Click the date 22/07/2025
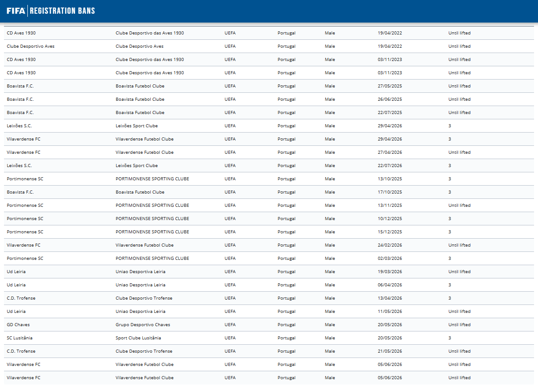 click(x=390, y=113)
